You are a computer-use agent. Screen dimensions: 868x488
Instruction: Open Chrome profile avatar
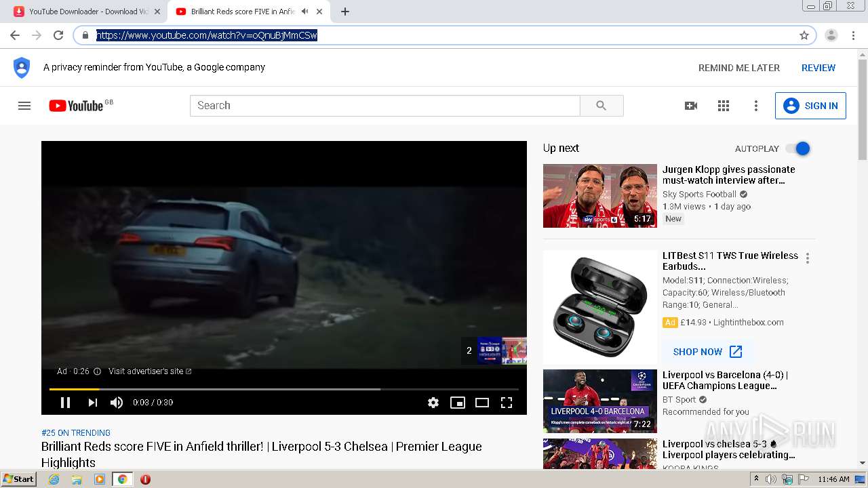tap(831, 35)
